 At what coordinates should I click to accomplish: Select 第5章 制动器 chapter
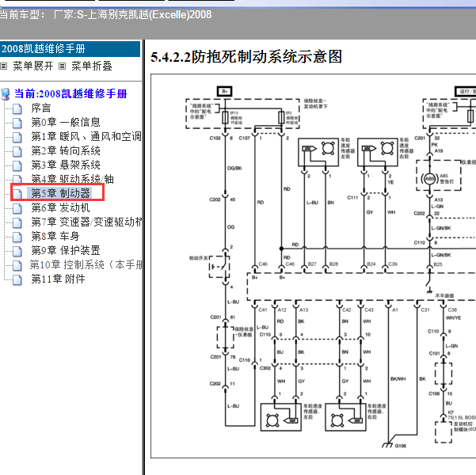[x=60, y=193]
